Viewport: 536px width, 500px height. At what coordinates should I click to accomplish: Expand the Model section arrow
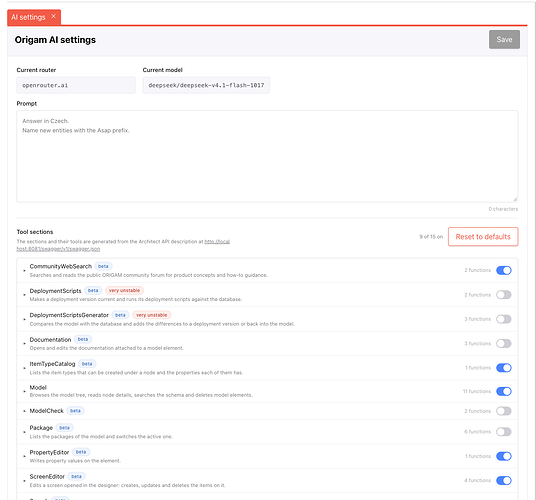(24, 391)
